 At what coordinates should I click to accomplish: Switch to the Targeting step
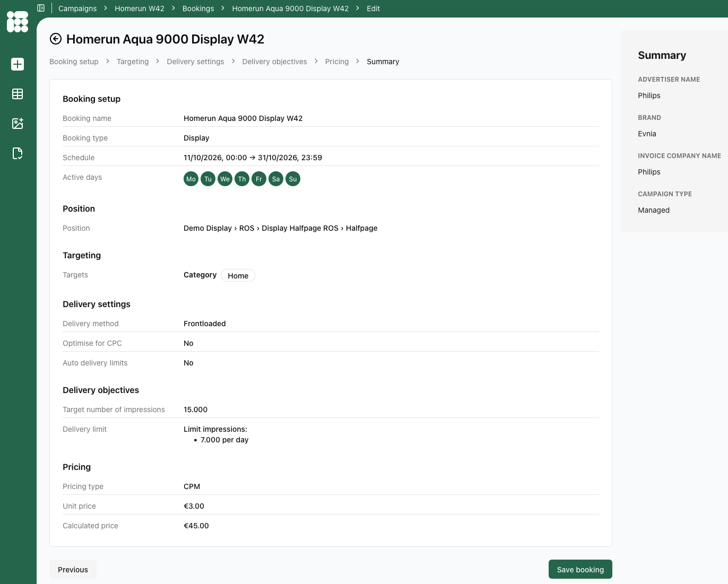[x=133, y=62]
